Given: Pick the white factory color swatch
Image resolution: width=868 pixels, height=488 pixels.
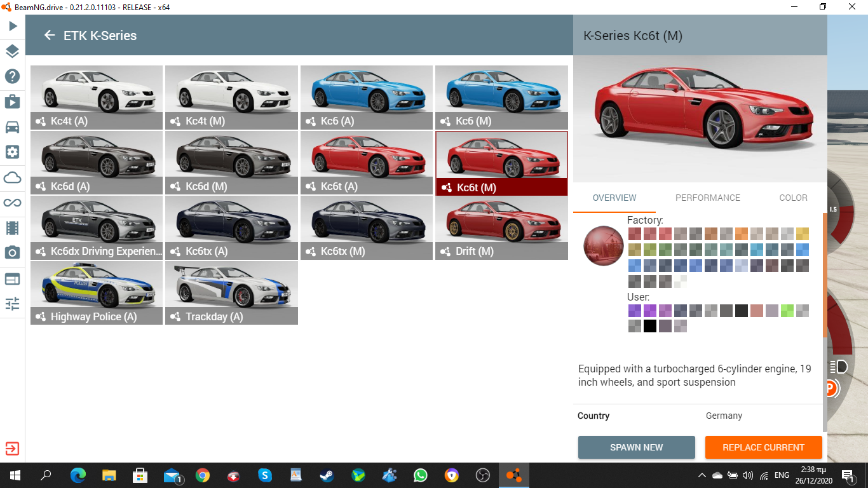Looking at the screenshot, I should pos(681,281).
